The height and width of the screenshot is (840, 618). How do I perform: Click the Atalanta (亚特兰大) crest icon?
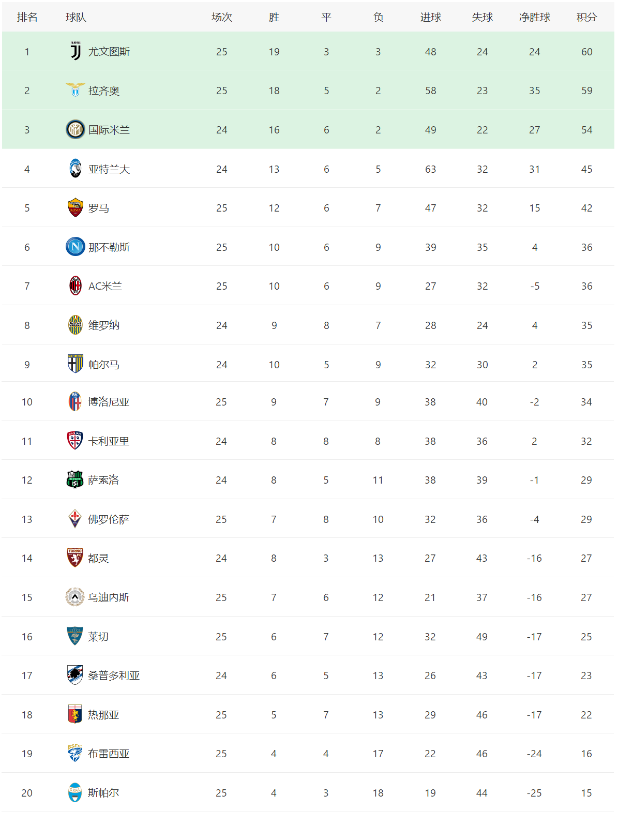pos(76,169)
